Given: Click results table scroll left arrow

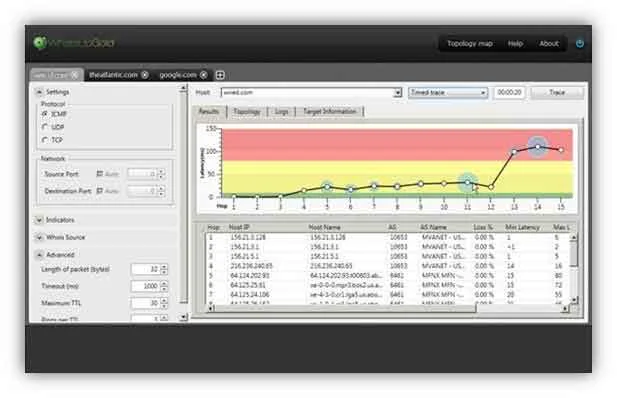Looking at the screenshot, I should coord(211,308).
